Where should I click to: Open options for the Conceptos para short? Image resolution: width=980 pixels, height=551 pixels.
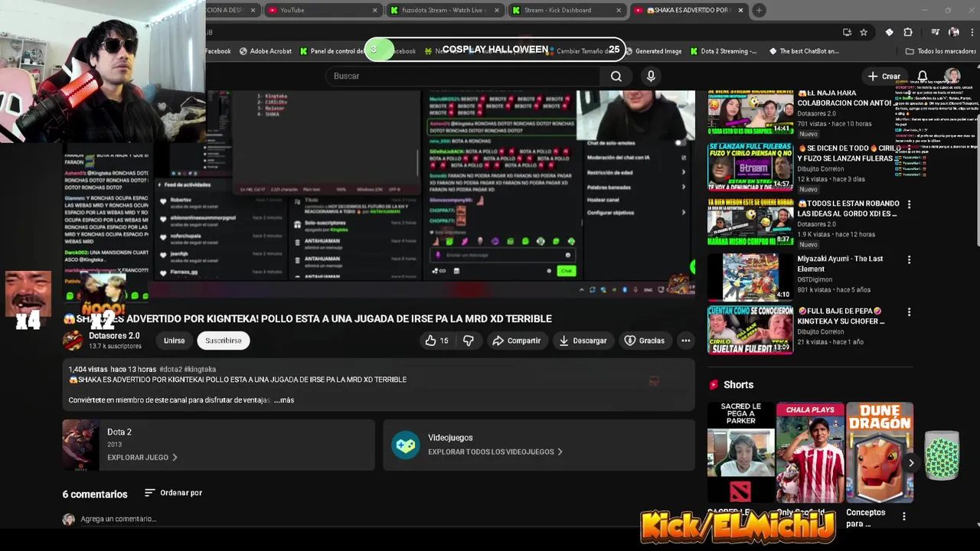[903, 517]
